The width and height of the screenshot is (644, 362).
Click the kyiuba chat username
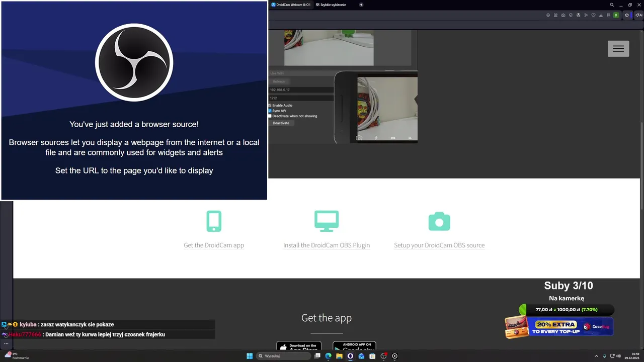28,325
